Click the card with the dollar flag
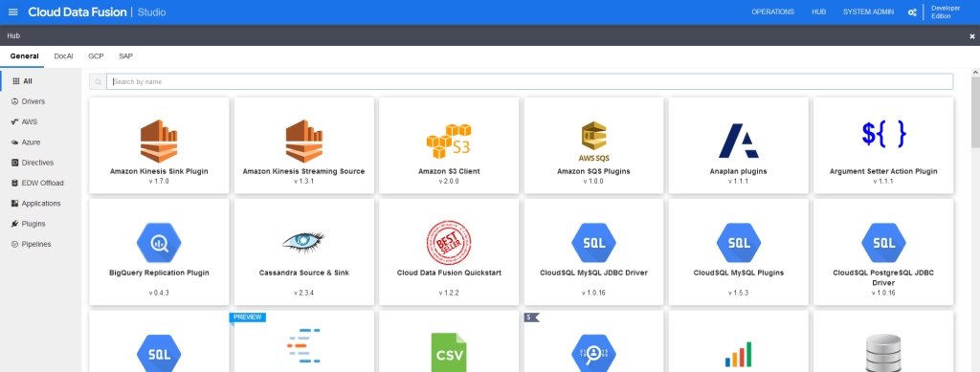 point(593,340)
